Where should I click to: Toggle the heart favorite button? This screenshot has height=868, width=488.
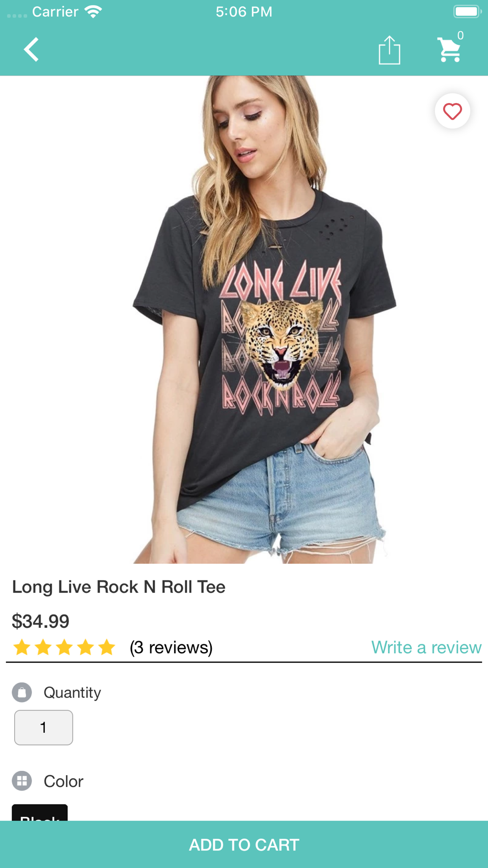(x=452, y=111)
